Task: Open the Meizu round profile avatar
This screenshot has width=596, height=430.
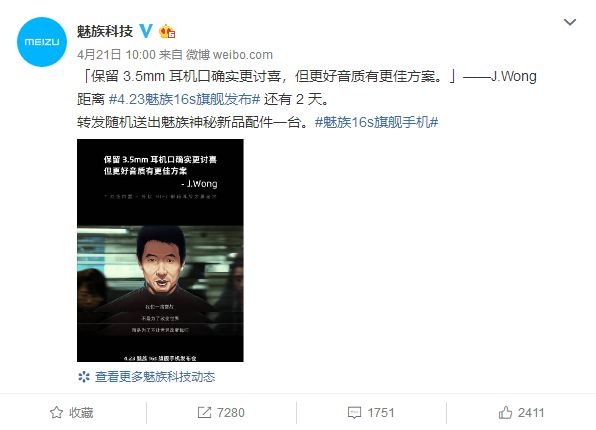Action: point(42,42)
